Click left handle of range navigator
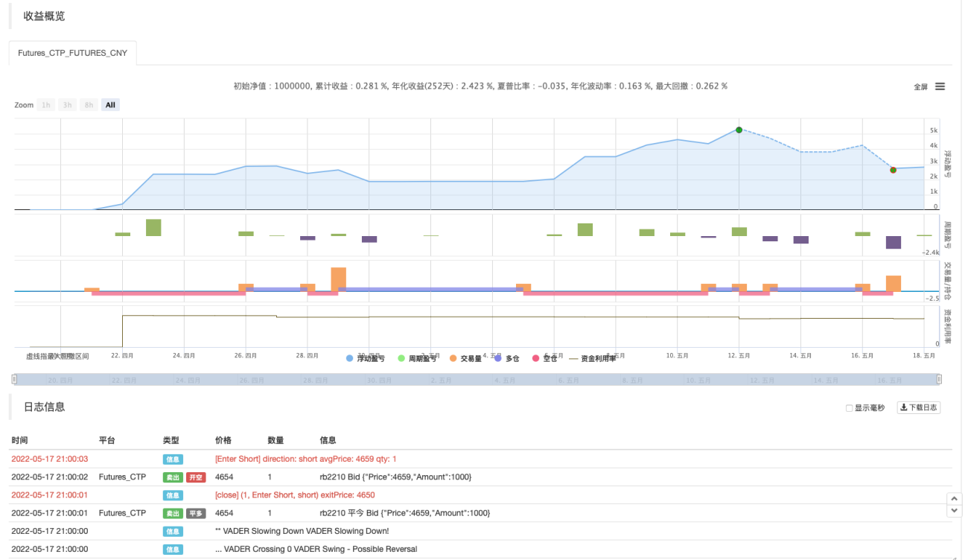The image size is (968, 560). pyautogui.click(x=14, y=379)
